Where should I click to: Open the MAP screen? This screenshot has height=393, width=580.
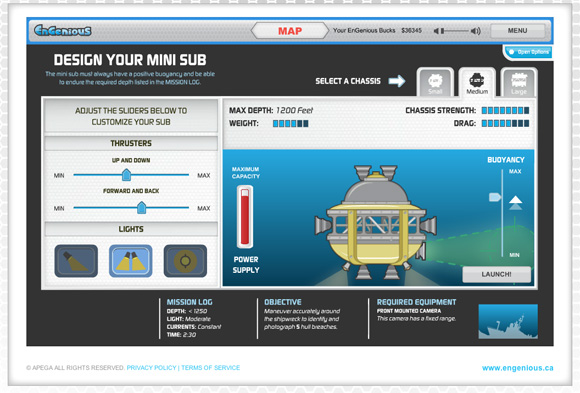tap(290, 31)
